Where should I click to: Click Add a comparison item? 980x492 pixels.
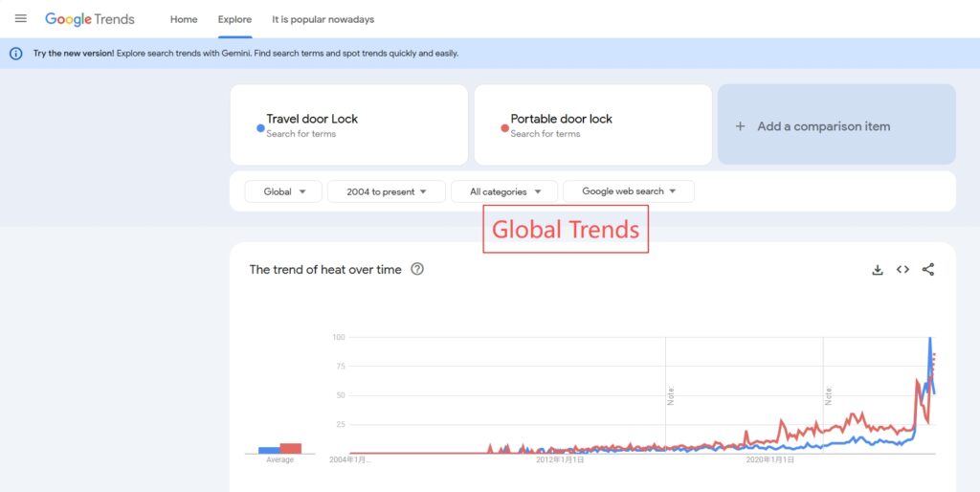[x=823, y=126]
